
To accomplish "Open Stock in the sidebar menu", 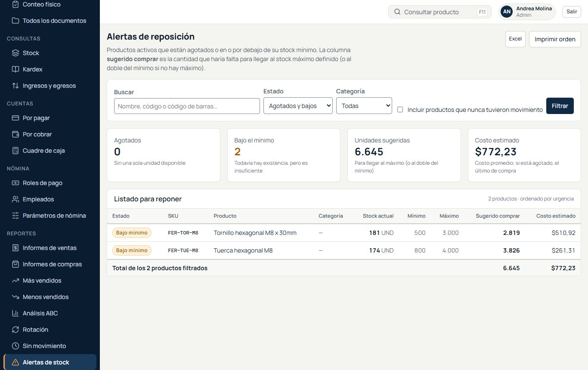I will pyautogui.click(x=50, y=53).
